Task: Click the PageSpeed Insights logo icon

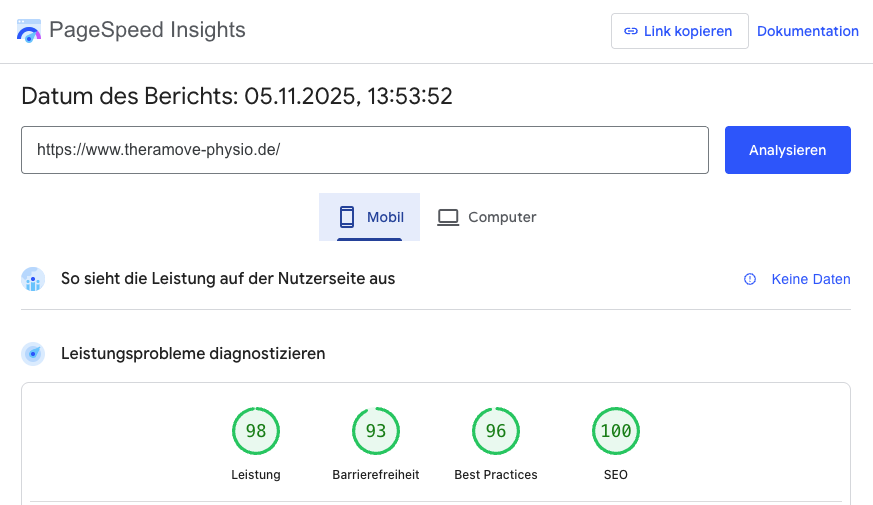Action: pyautogui.click(x=29, y=31)
